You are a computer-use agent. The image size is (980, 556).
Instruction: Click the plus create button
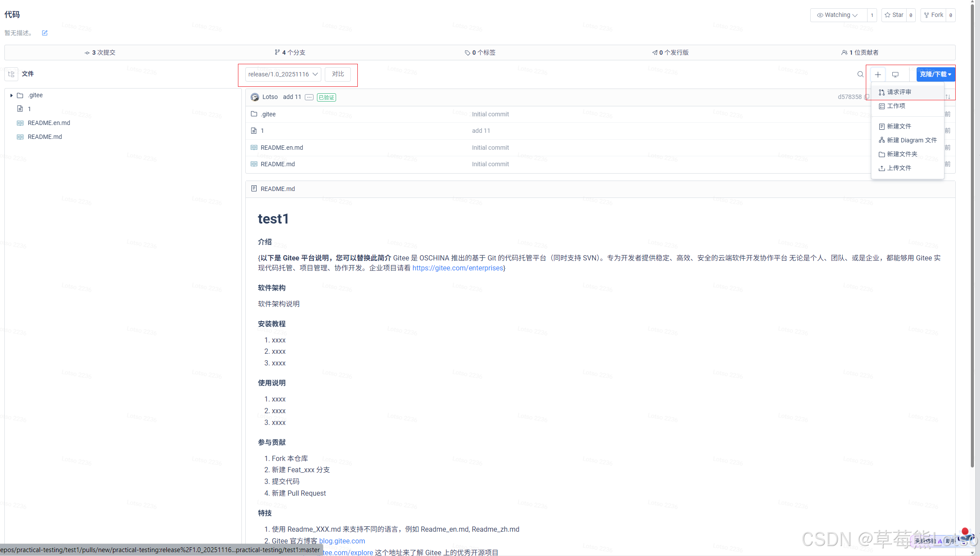click(x=878, y=75)
